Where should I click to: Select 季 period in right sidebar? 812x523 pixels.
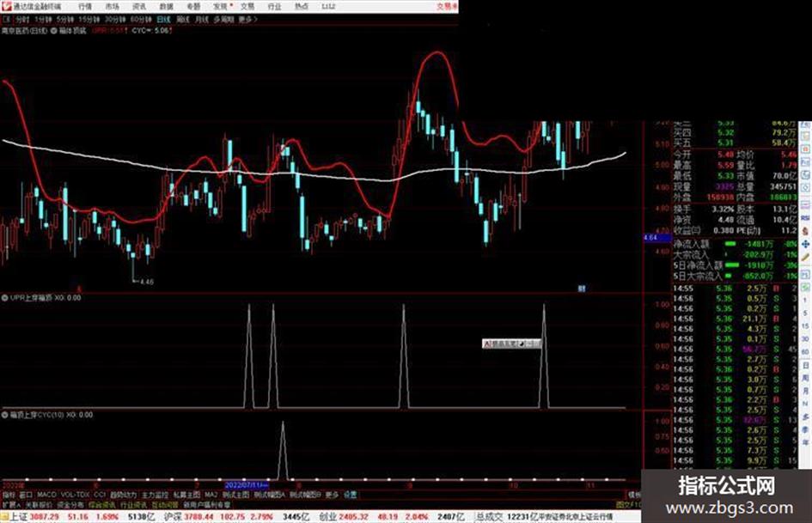(x=805, y=429)
